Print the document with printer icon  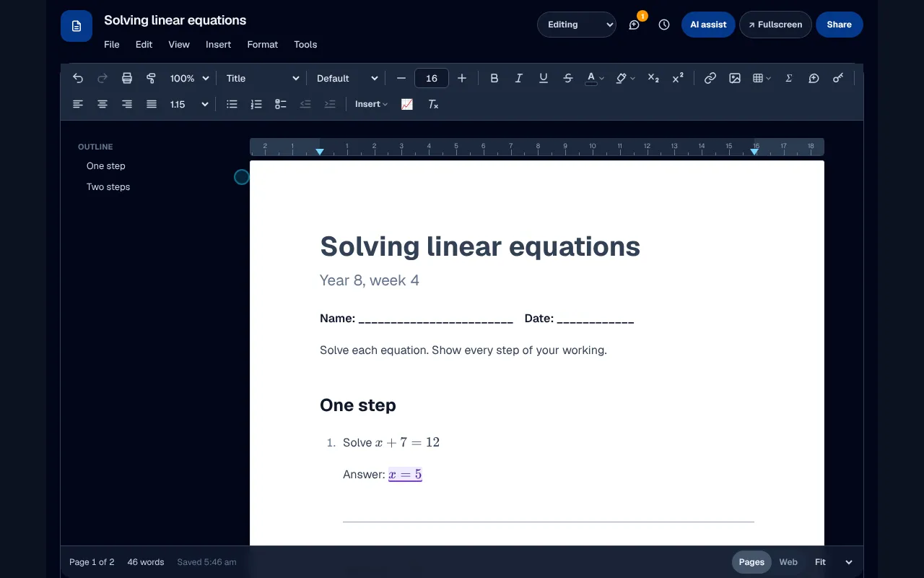point(127,78)
